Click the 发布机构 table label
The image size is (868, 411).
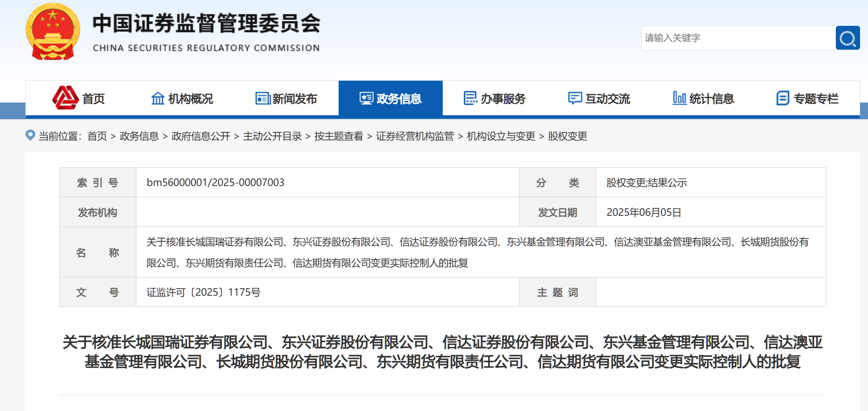(x=97, y=213)
